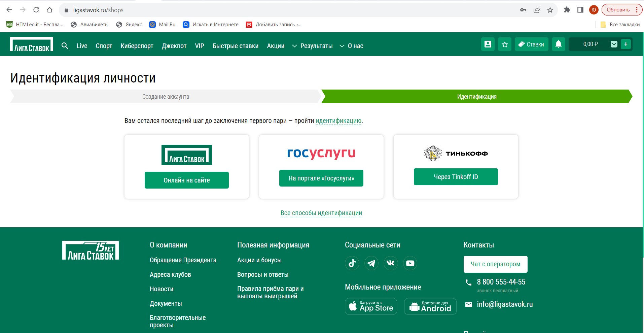Image resolution: width=644 pixels, height=333 pixels.
Task: Open the YouTube social link
Action: point(410,263)
